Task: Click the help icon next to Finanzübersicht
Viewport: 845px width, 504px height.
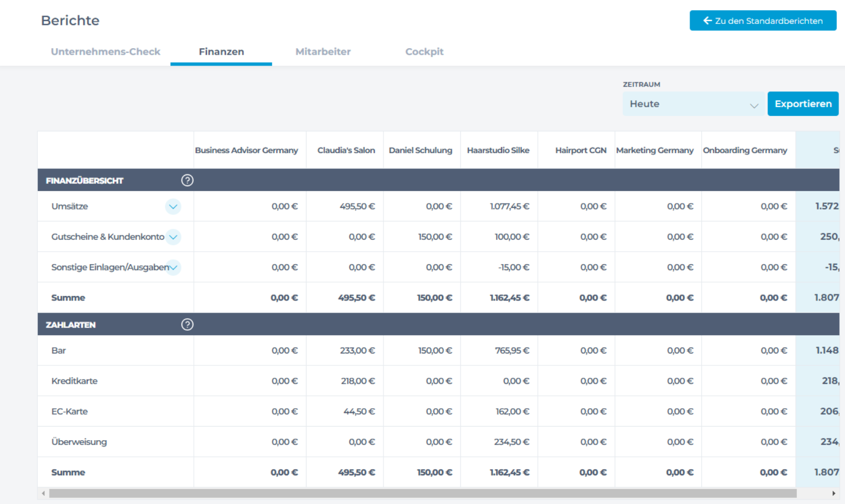Action: (187, 180)
